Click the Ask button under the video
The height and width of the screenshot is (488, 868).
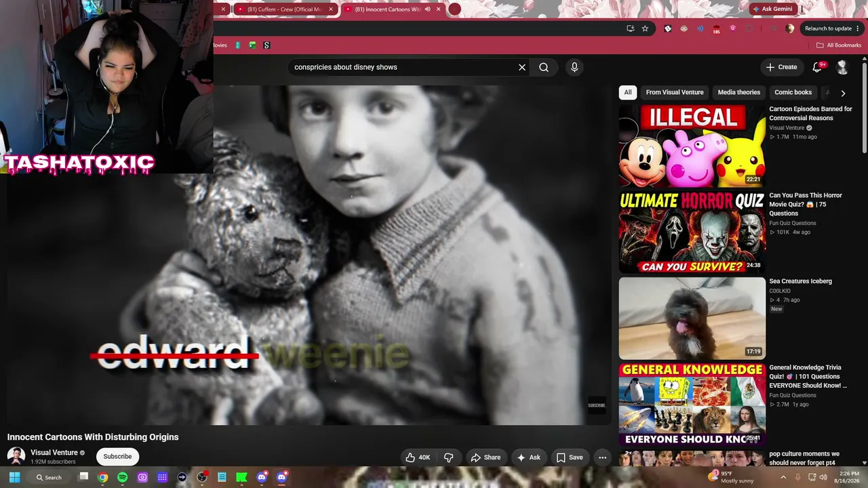[528, 457]
